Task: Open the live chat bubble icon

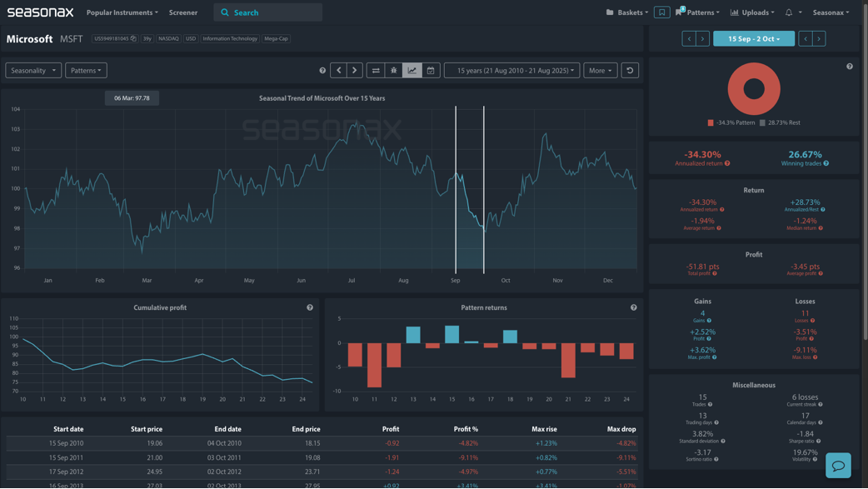Action: 838,465
